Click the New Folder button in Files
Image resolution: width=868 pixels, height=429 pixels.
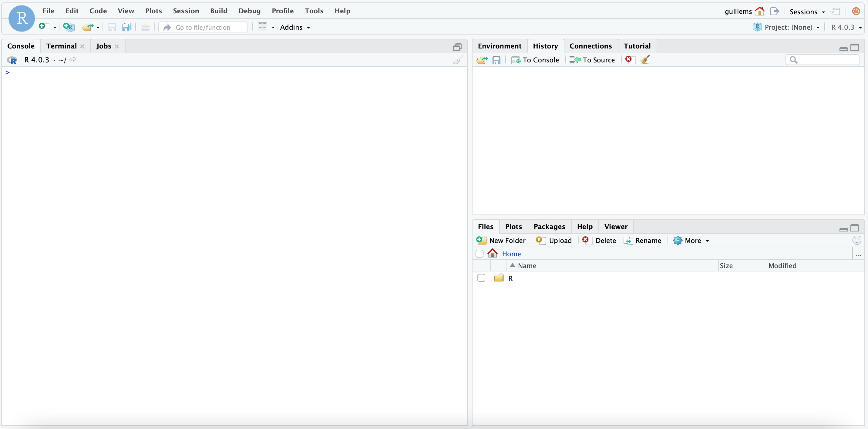(500, 240)
